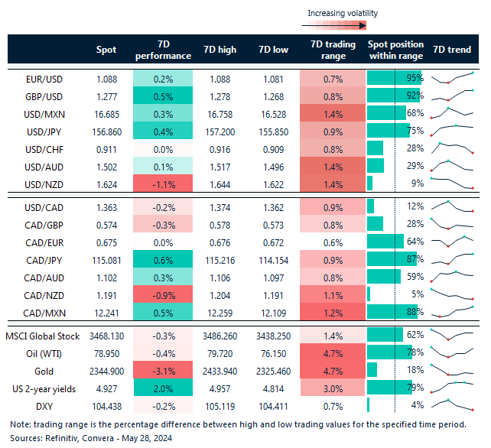491x448 pixels.
Task: Click the Increasing volatility arrow
Action: point(341,24)
